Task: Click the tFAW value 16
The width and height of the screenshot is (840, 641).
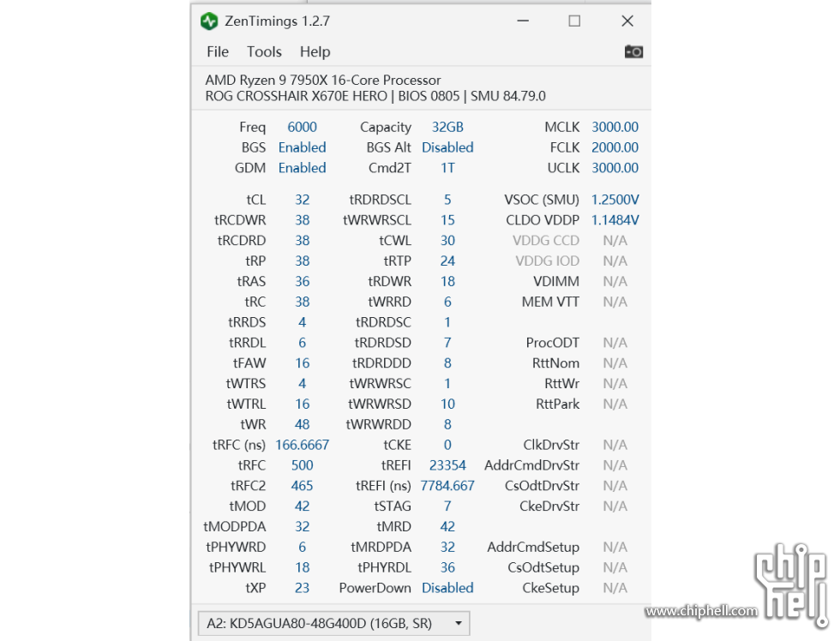Action: pos(302,363)
